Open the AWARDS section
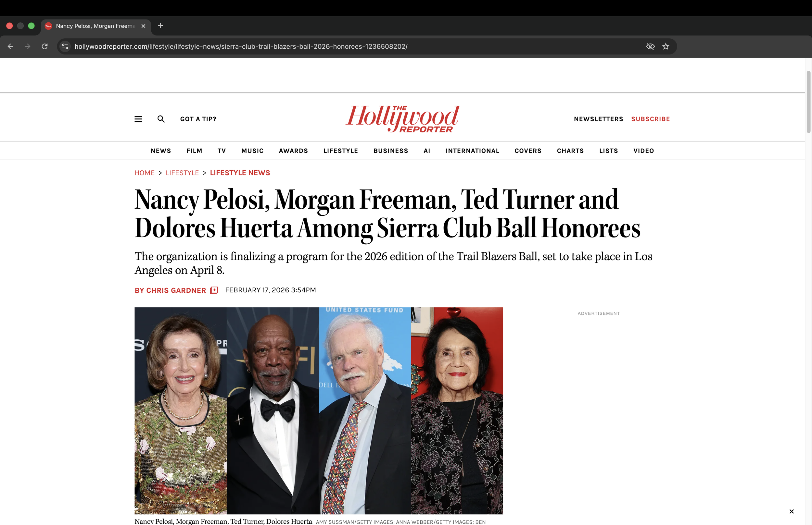 [293, 151]
